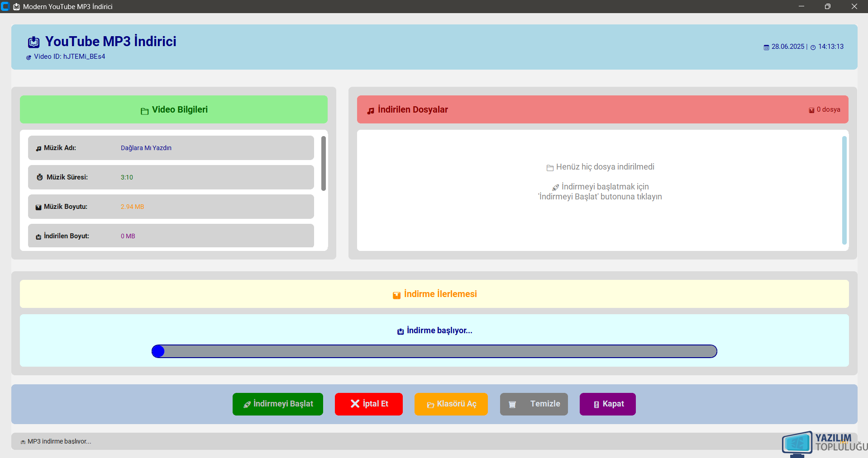The width and height of the screenshot is (868, 458).
Task: Click the download icon beside YouTube MP3 İndirici title
Action: (34, 42)
